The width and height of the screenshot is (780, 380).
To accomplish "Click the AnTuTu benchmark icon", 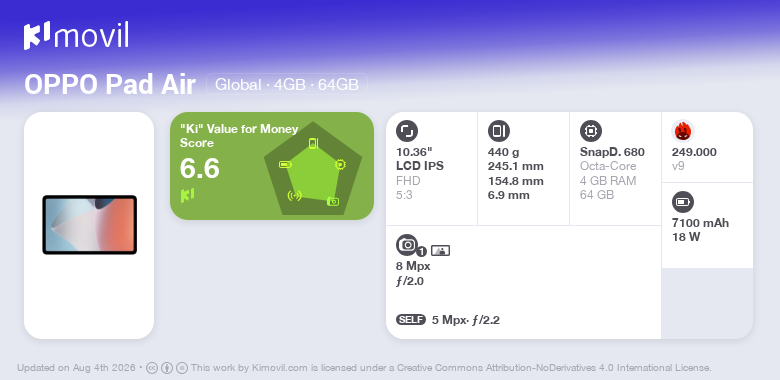I will [683, 131].
